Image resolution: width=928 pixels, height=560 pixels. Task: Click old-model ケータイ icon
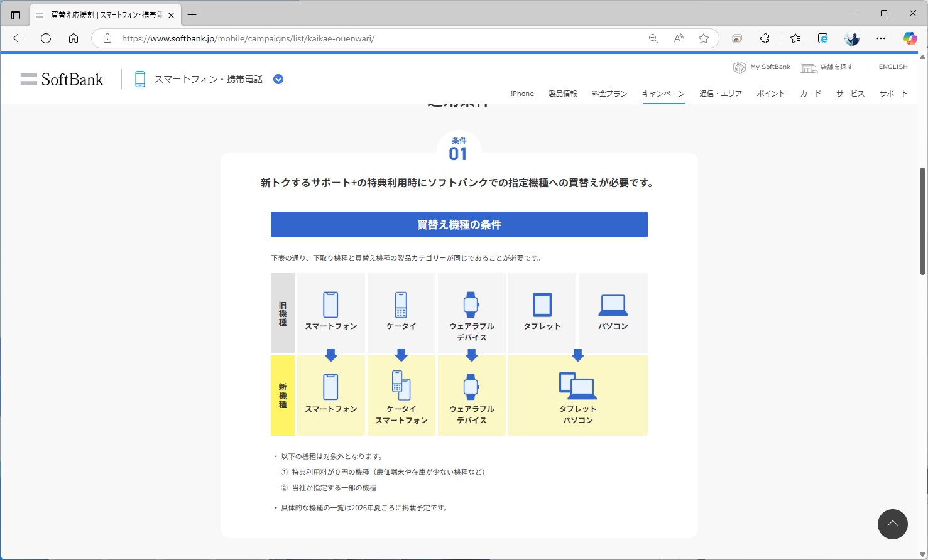pos(401,304)
